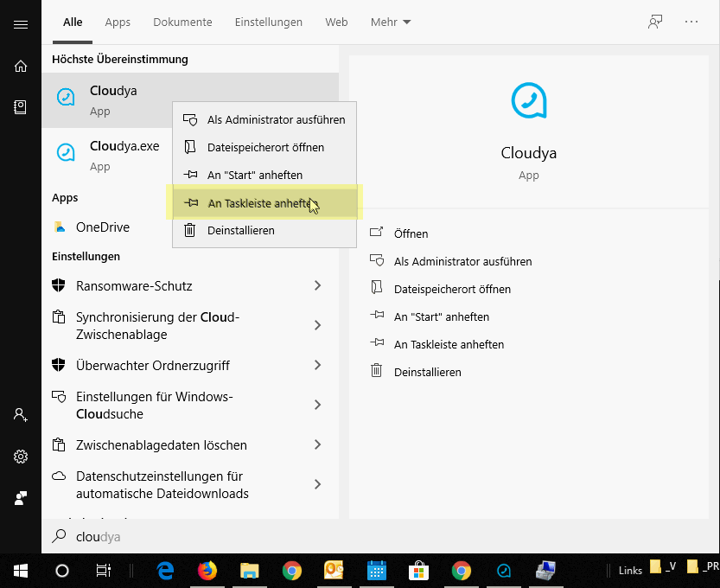
Task: Open the Outlook taskbar icon
Action: tap(335, 571)
